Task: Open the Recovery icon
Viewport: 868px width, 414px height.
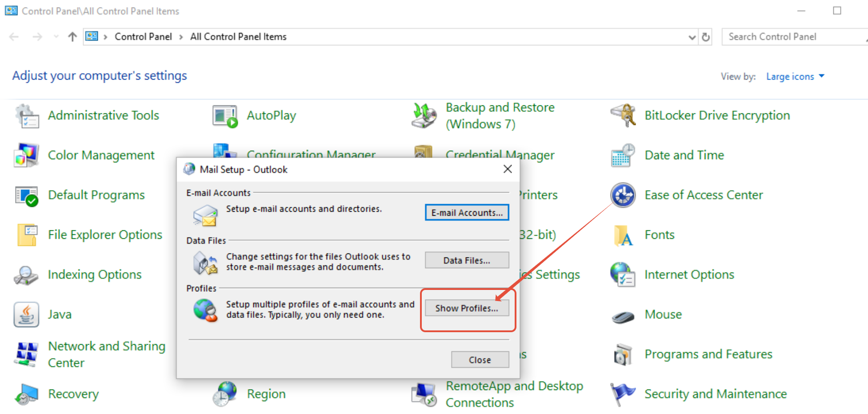Action: tap(26, 394)
